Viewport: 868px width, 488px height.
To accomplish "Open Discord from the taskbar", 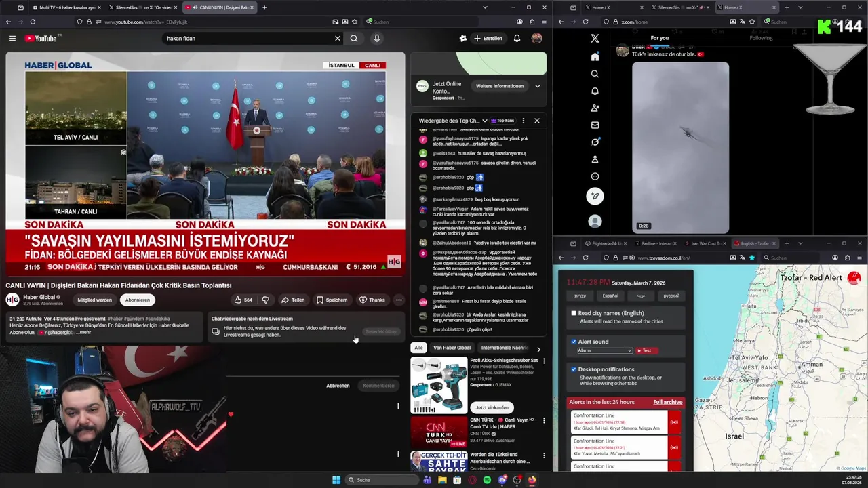I will pyautogui.click(x=502, y=480).
